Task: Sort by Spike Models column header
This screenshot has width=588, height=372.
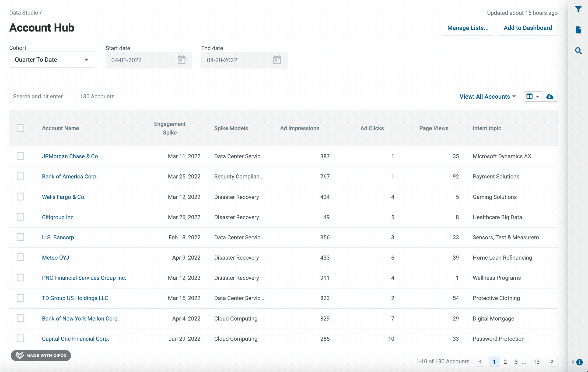Action: 231,128
